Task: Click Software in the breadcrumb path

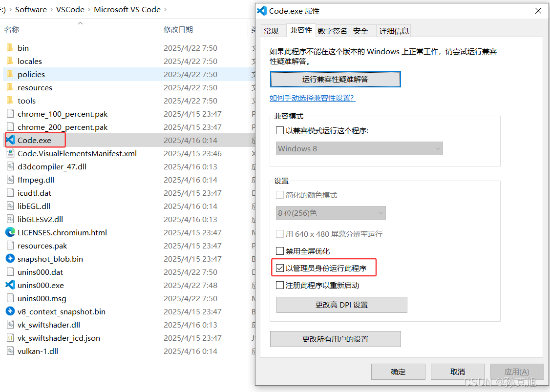Action: click(x=31, y=9)
